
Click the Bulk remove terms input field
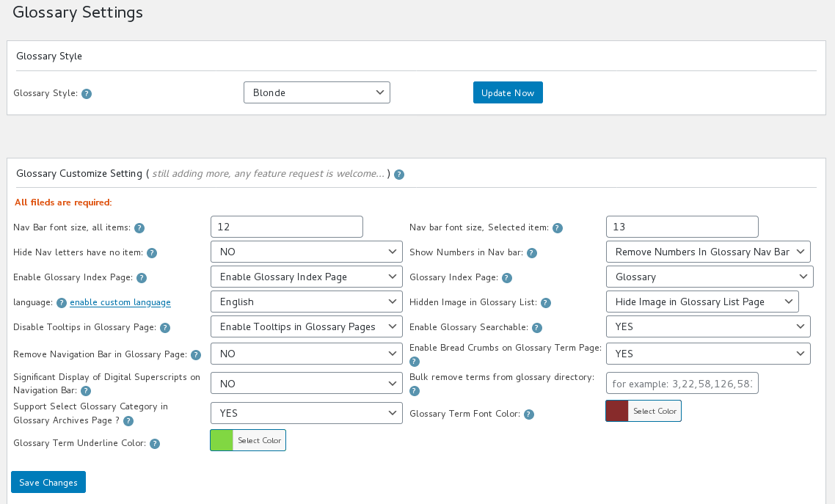point(682,383)
